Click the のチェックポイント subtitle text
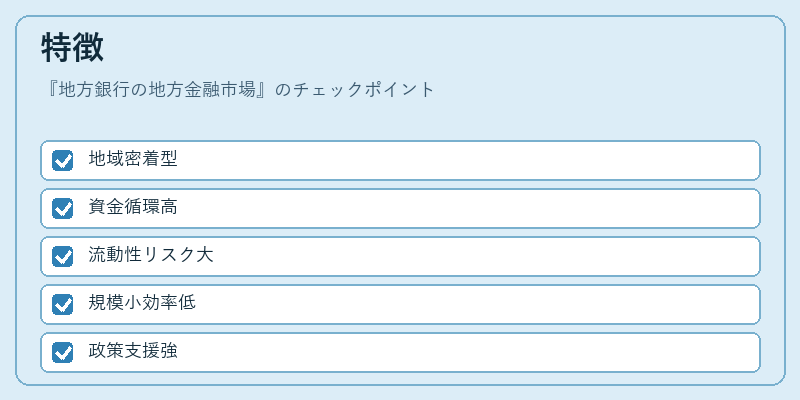The height and width of the screenshot is (400, 800). pos(355,90)
